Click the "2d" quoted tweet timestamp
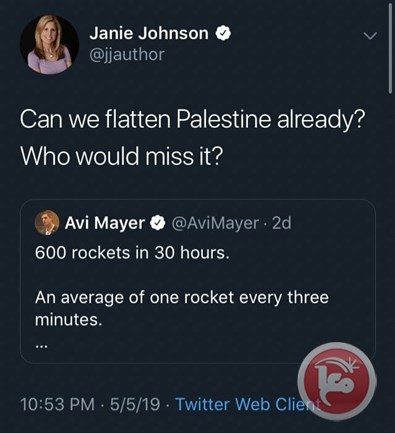 click(281, 223)
